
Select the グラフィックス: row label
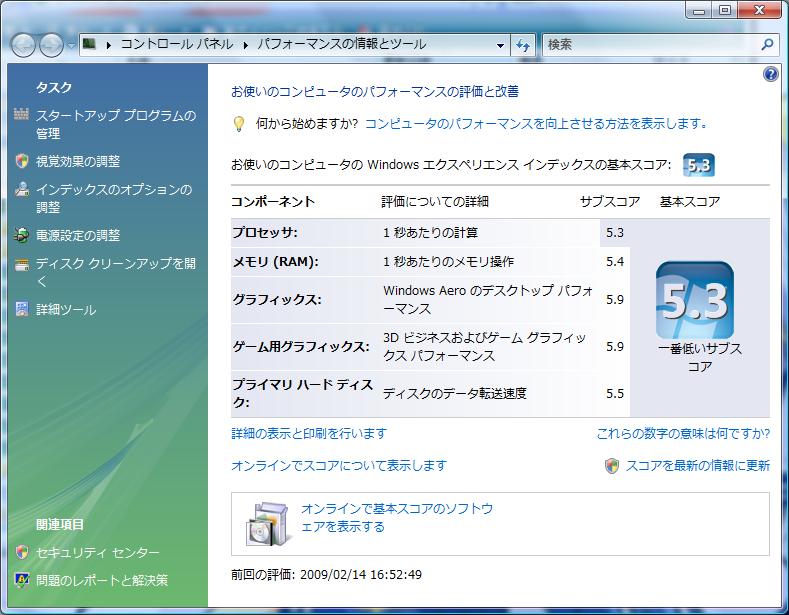coord(277,300)
